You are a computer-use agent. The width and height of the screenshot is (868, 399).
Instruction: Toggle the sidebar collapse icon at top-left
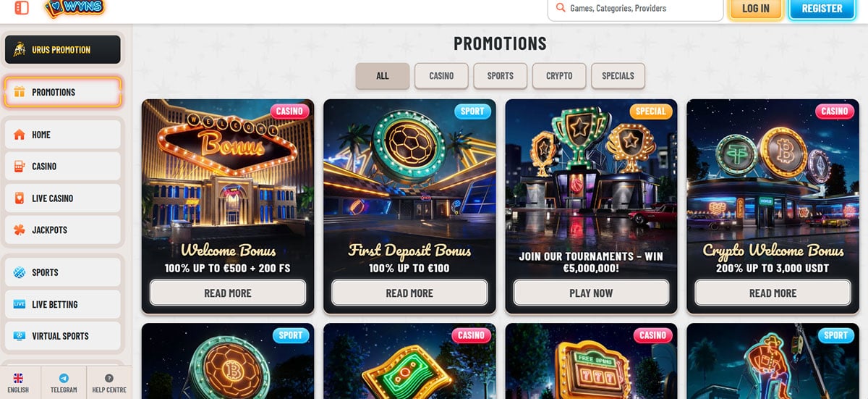pyautogui.click(x=22, y=8)
